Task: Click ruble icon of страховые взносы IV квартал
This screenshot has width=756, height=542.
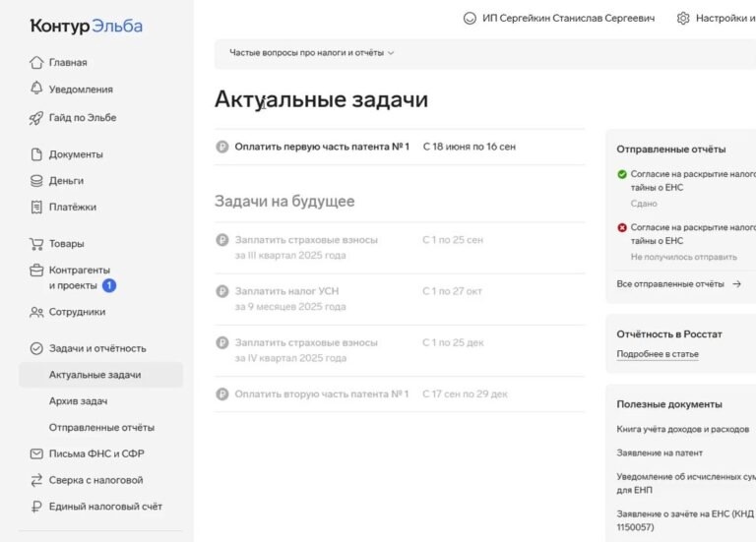Action: tap(222, 342)
